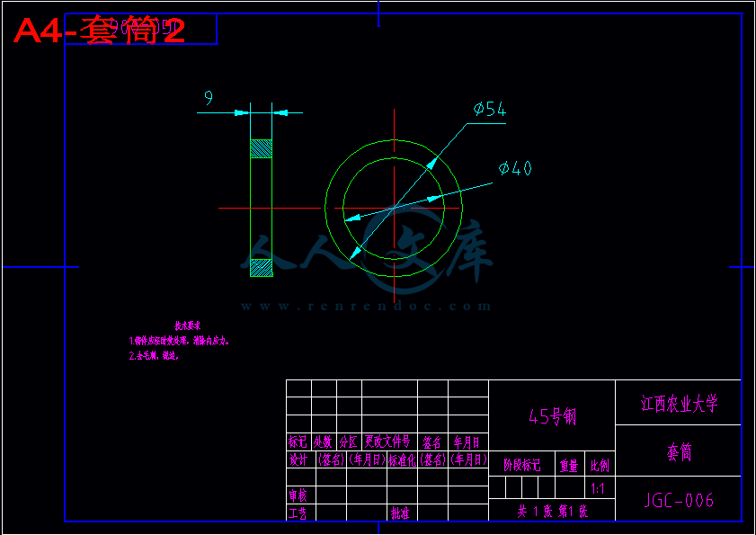Viewport: 756px width, 535px height.
Task: Click the 签名 header cell
Action: (432, 441)
